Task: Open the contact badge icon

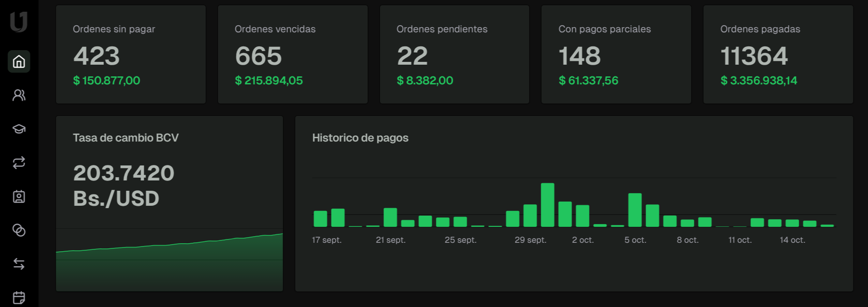Action: coord(19,196)
